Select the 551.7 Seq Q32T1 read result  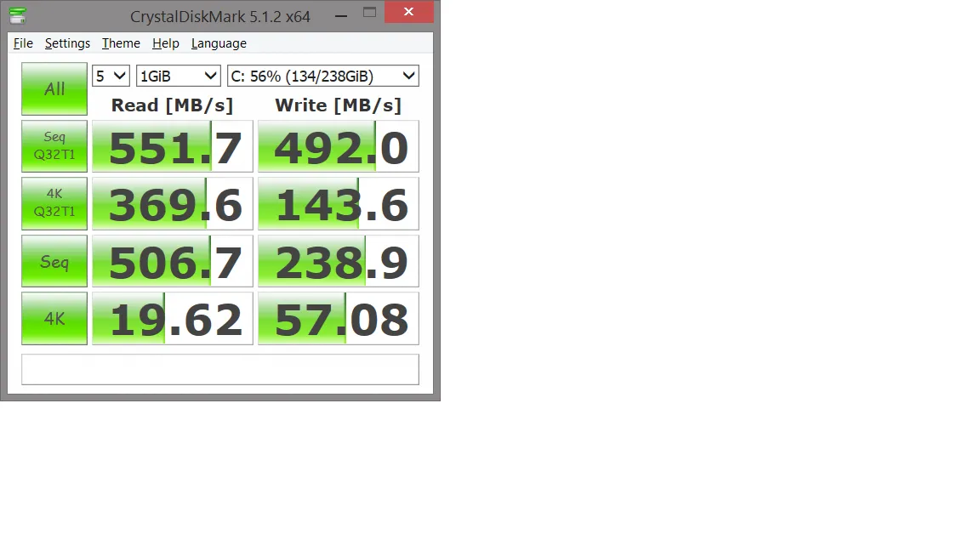point(173,146)
